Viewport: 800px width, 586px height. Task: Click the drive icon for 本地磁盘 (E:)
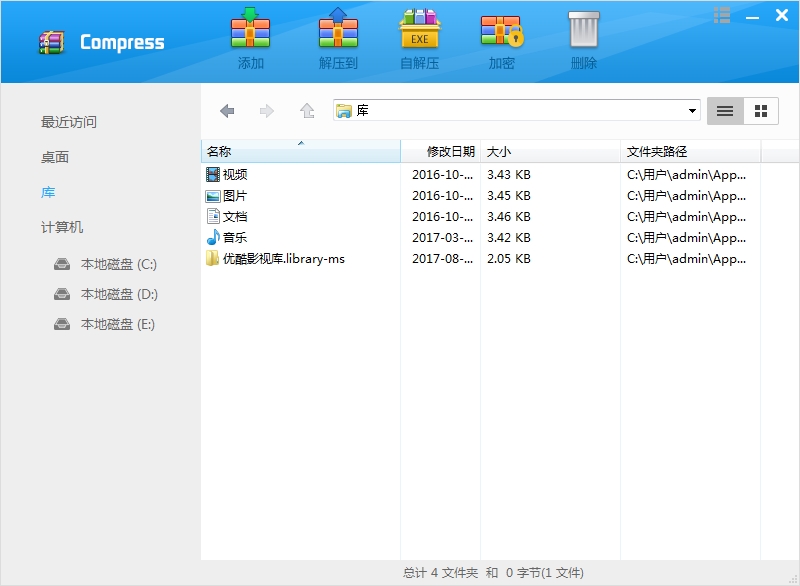point(62,324)
